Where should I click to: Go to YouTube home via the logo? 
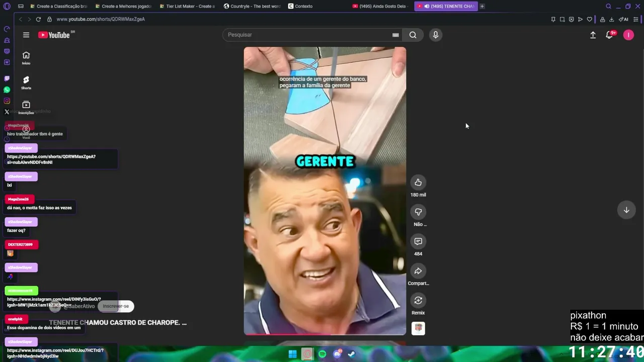point(54,35)
